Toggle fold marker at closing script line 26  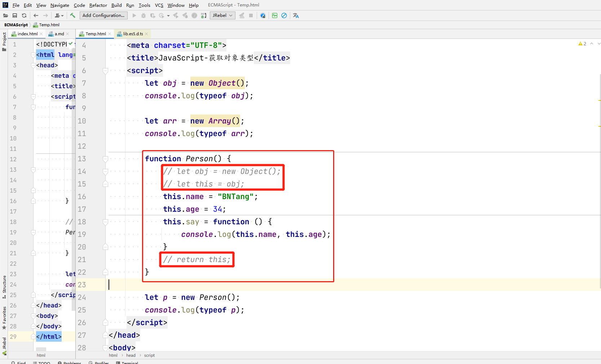[105, 323]
